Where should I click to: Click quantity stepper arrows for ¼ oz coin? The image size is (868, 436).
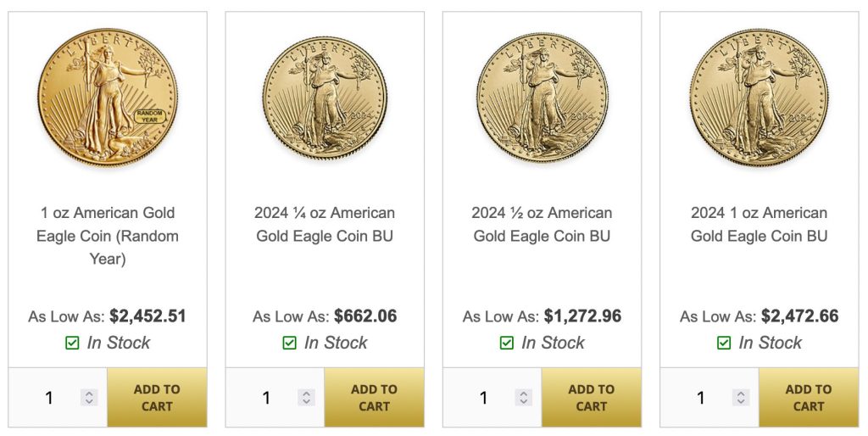point(306,398)
